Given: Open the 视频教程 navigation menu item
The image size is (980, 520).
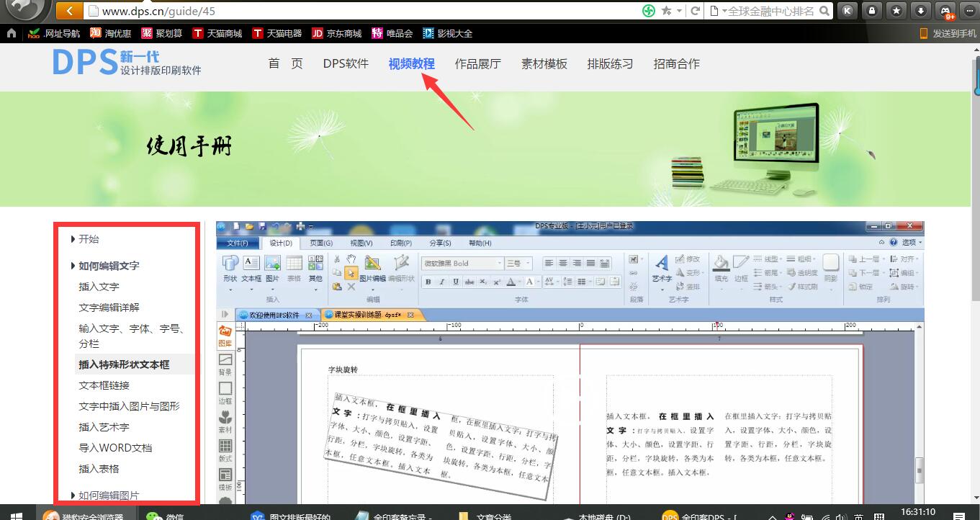Looking at the screenshot, I should point(412,63).
